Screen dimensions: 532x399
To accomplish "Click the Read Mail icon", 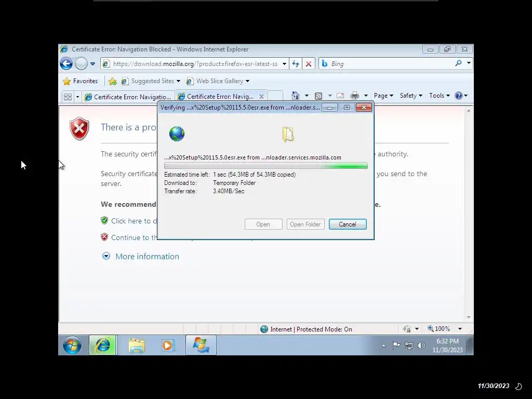I will tap(340, 96).
